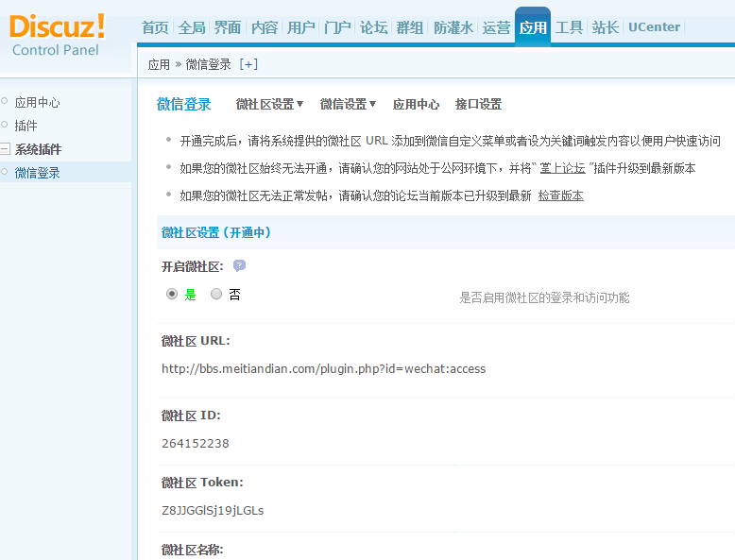Click the 微社区名称 field label

(x=192, y=550)
